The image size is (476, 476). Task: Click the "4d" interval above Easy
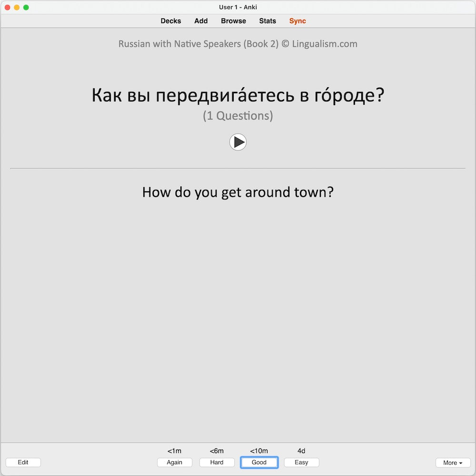301,451
